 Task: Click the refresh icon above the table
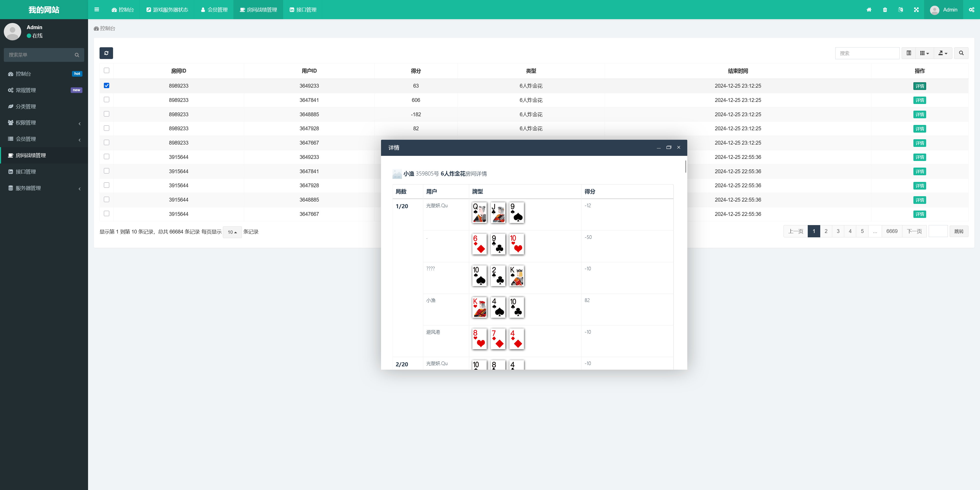[106, 53]
